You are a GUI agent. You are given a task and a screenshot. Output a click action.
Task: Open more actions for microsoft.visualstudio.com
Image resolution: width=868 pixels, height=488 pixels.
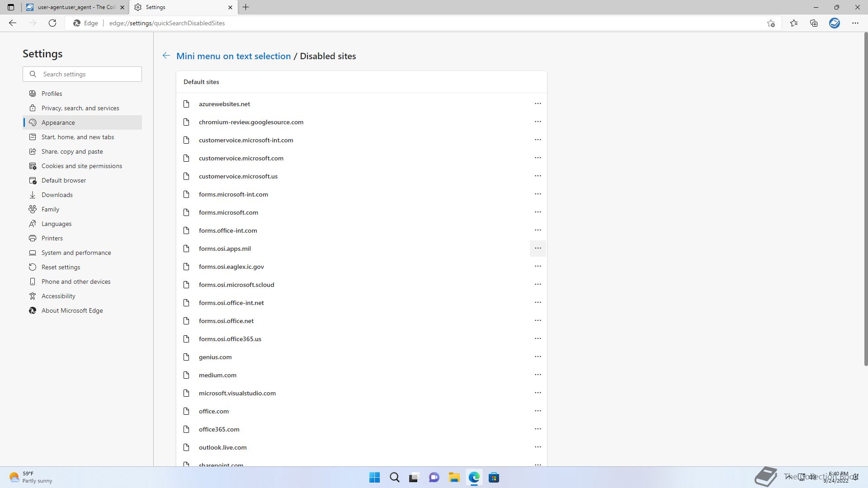click(x=538, y=393)
